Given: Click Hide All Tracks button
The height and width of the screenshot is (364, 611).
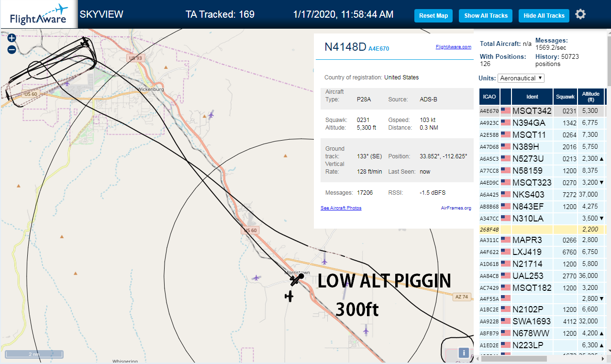Looking at the screenshot, I should click(x=544, y=16).
